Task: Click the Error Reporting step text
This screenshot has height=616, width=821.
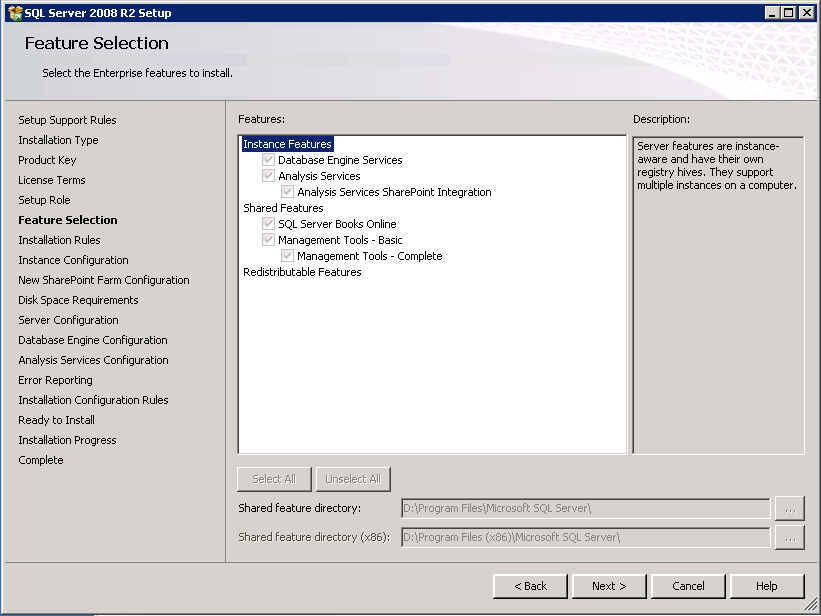Action: pyautogui.click(x=55, y=380)
